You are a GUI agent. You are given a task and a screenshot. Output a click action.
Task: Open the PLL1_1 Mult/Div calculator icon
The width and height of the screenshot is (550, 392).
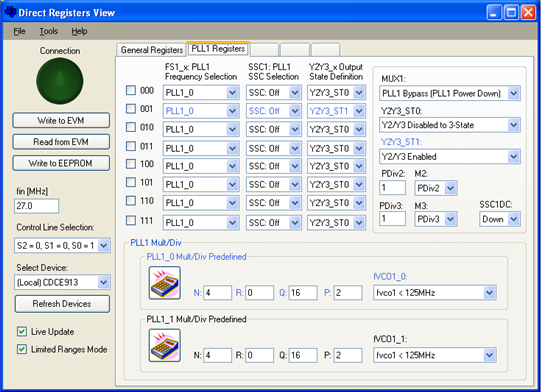tap(165, 345)
